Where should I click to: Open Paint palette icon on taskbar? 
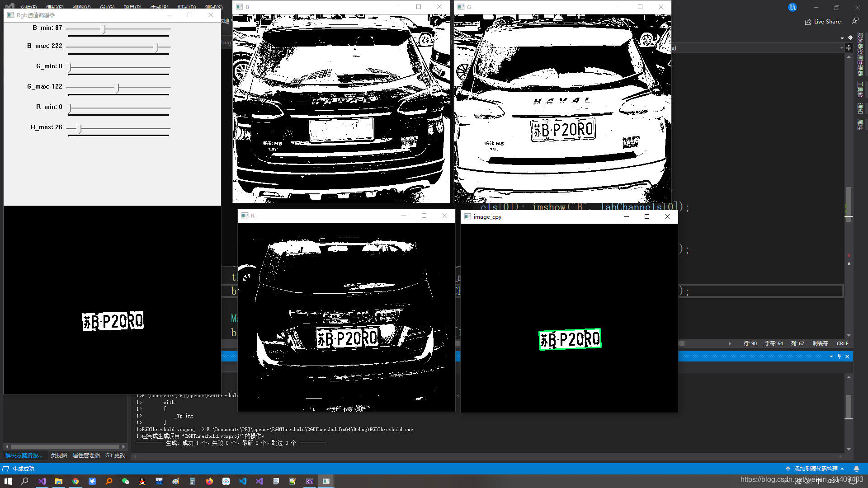pyautogui.click(x=176, y=481)
